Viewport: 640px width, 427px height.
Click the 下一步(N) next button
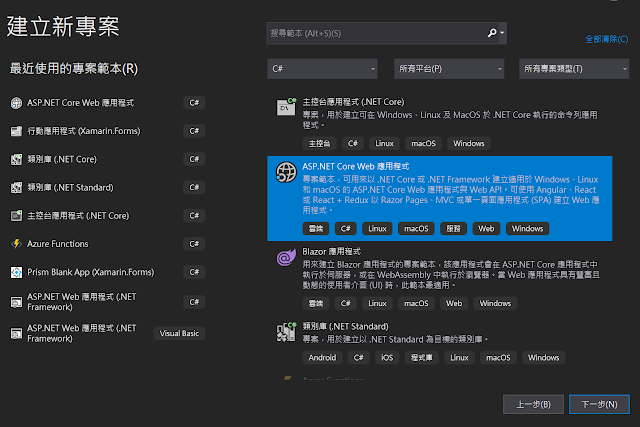coord(599,405)
